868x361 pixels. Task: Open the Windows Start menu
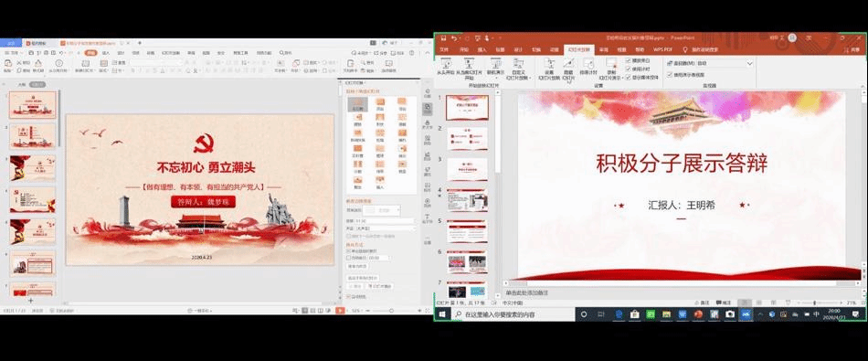point(443,314)
